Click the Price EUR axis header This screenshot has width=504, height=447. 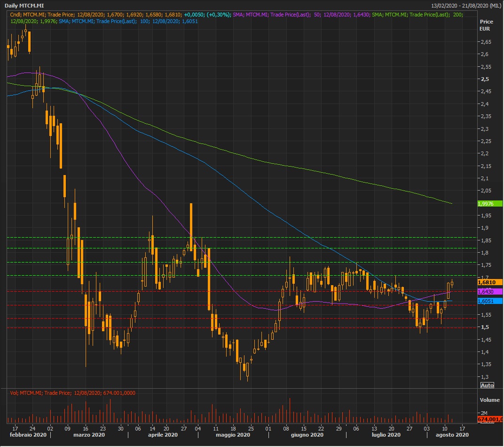486,25
